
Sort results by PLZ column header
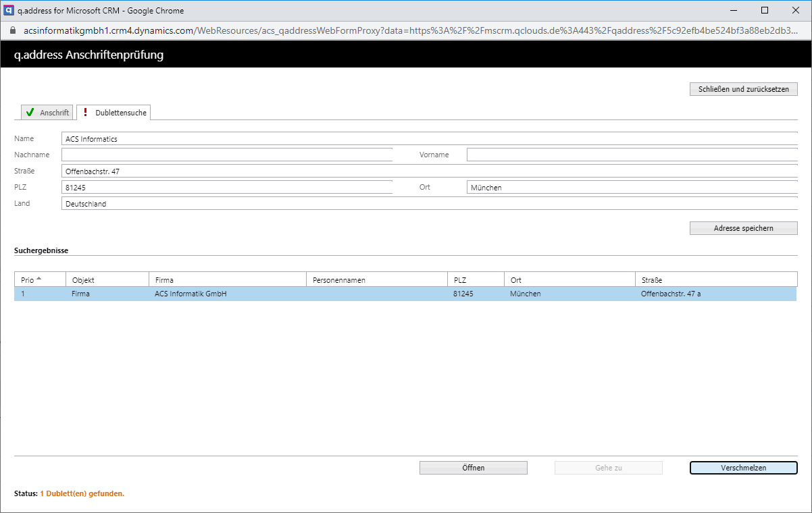(x=476, y=279)
